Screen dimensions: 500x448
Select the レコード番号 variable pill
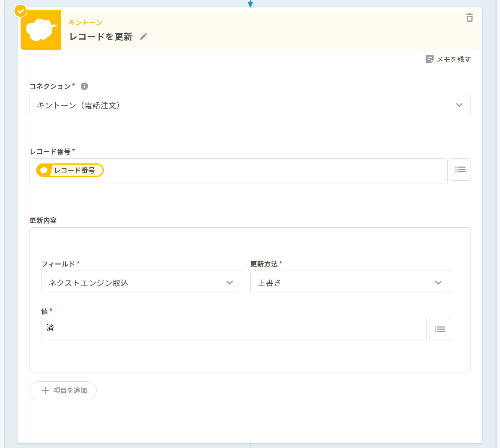point(74,170)
